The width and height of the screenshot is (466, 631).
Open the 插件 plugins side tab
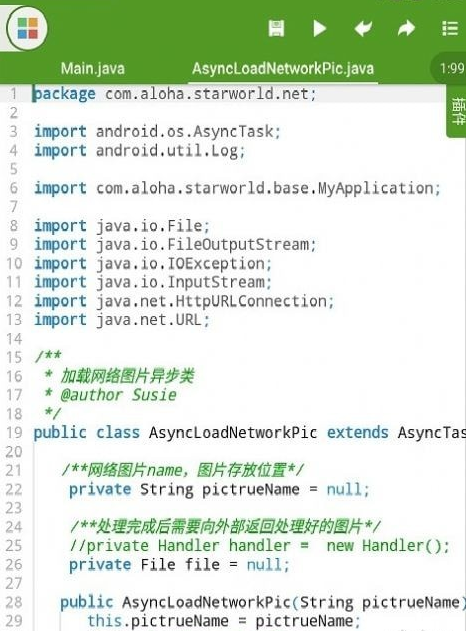point(457,111)
